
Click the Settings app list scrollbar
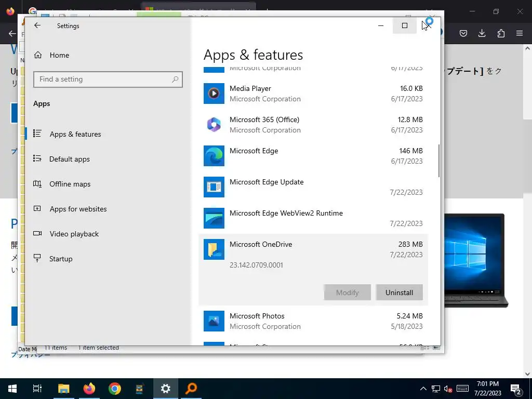point(439,161)
